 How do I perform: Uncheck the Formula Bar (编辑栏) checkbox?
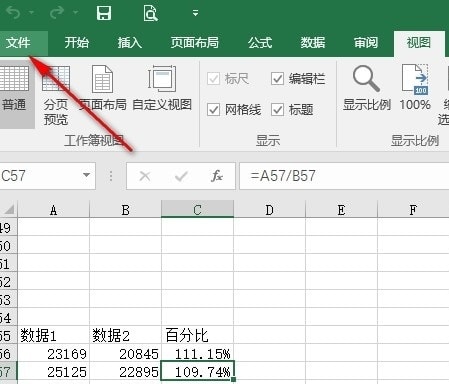pyautogui.click(x=277, y=79)
